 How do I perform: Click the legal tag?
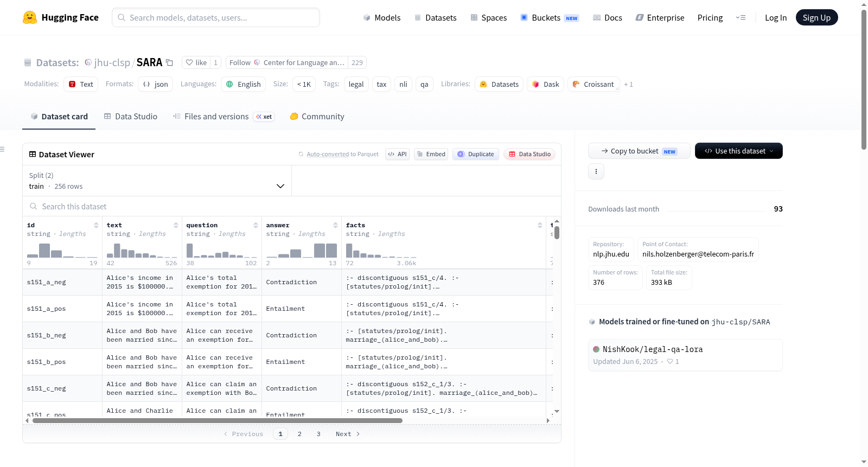(x=356, y=84)
